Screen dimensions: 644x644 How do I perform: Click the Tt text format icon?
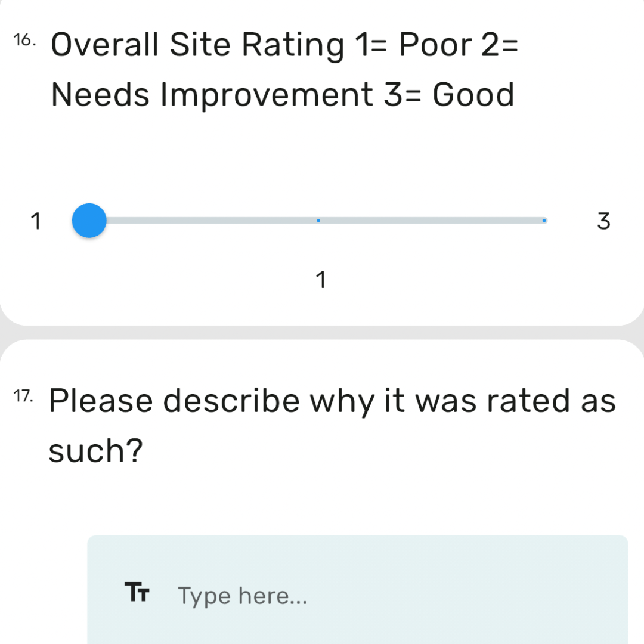137,592
